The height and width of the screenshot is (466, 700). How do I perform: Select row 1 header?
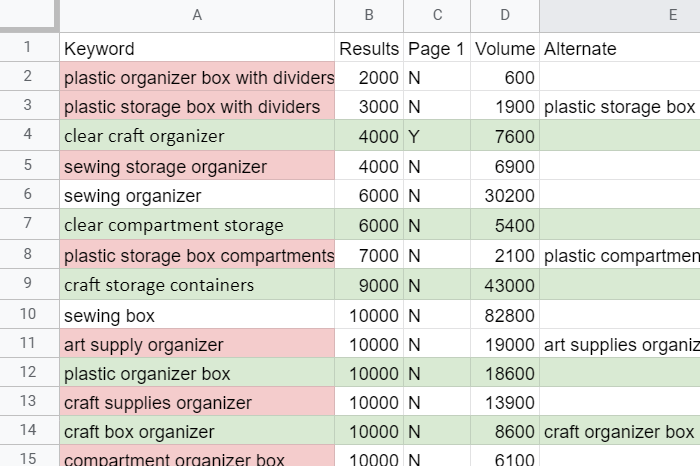(29, 47)
